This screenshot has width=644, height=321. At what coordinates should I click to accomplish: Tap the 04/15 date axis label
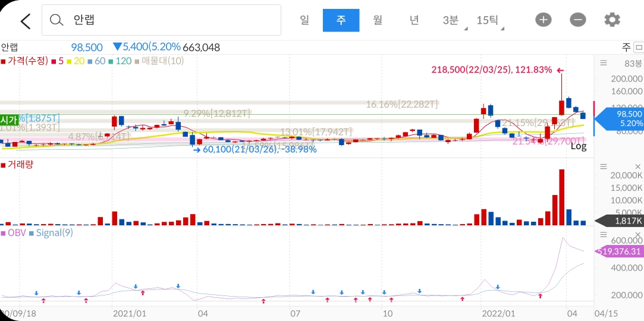click(x=606, y=314)
